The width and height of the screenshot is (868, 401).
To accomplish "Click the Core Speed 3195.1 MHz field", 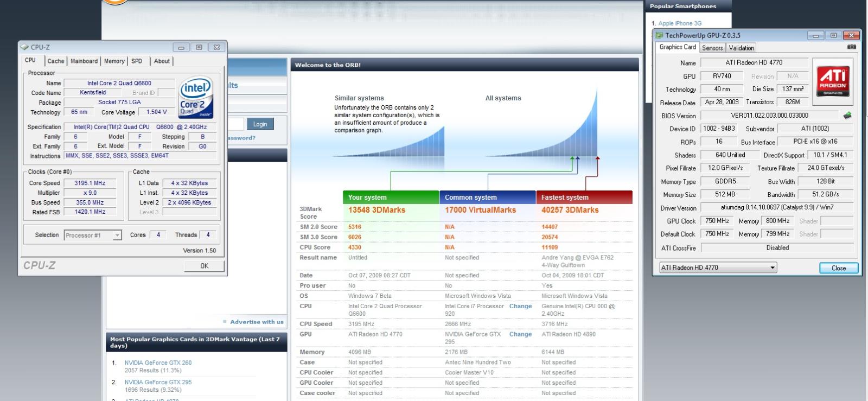I will click(x=90, y=183).
